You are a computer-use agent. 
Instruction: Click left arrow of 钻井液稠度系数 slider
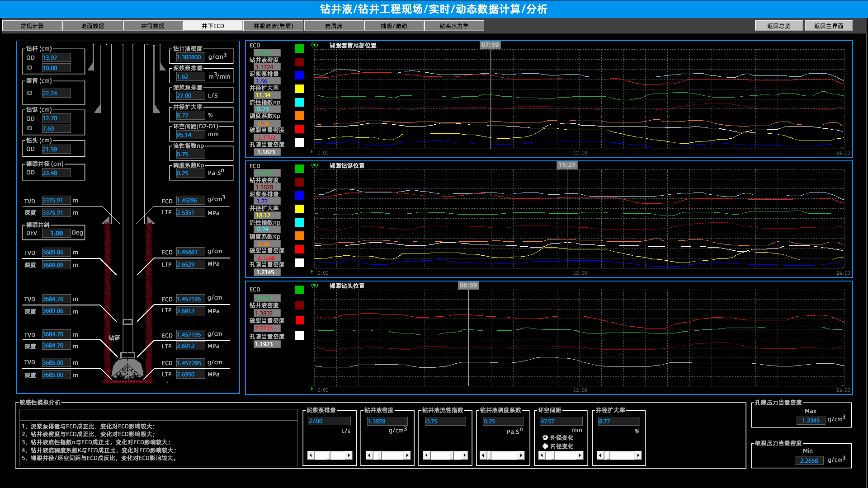(483, 455)
